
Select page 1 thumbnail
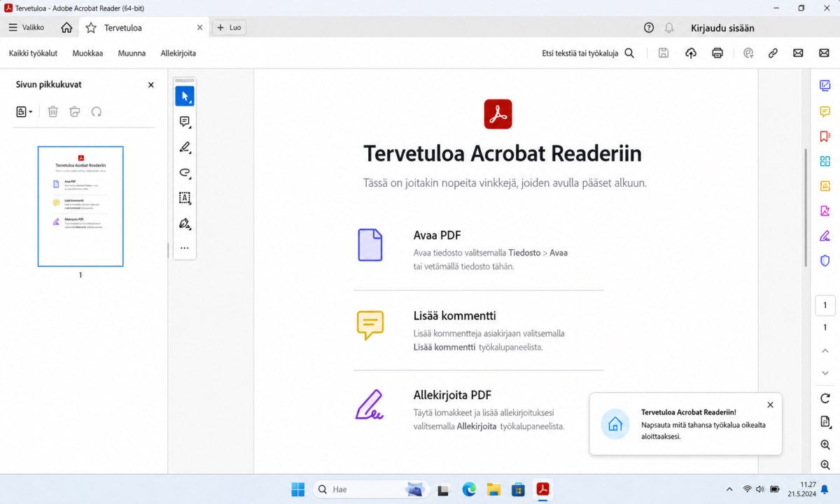point(80,206)
